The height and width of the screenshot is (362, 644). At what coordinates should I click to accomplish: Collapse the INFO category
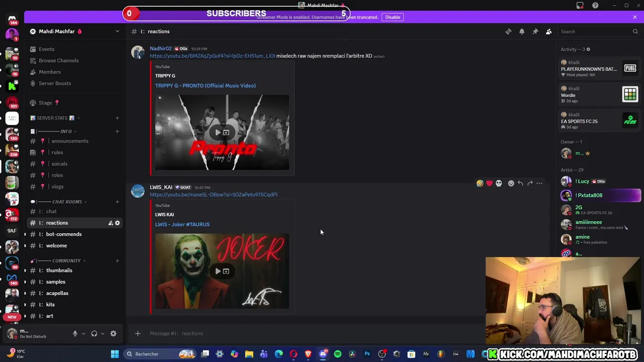[x=54, y=131]
